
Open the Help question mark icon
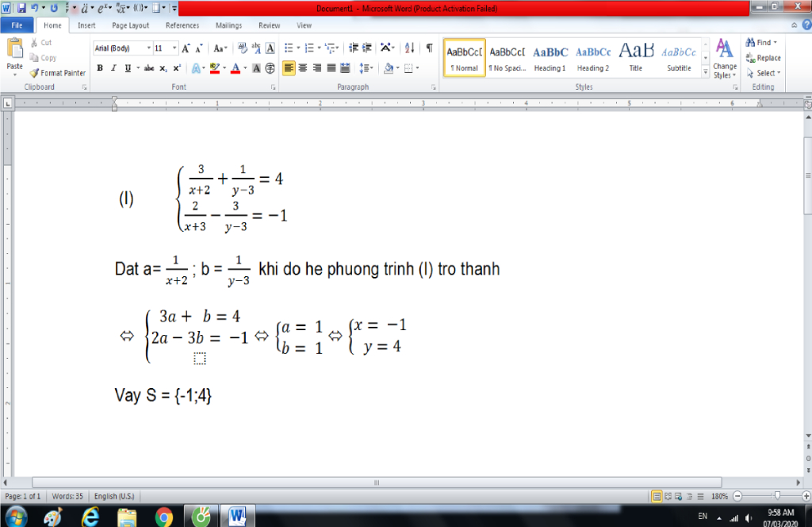tap(806, 25)
